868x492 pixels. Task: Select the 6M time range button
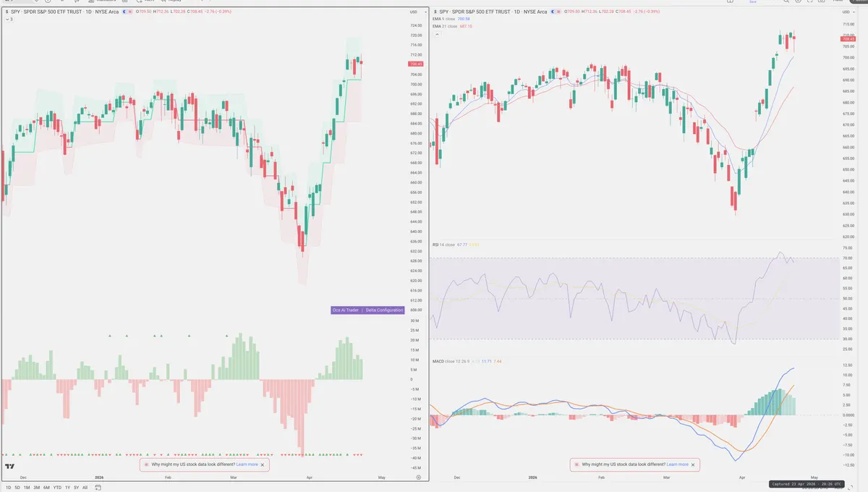point(46,488)
